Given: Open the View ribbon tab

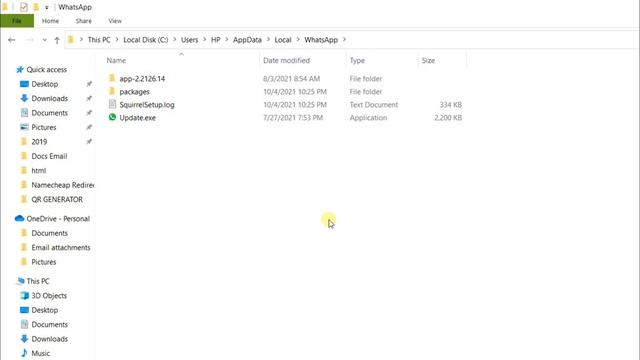Looking at the screenshot, I should 115,21.
